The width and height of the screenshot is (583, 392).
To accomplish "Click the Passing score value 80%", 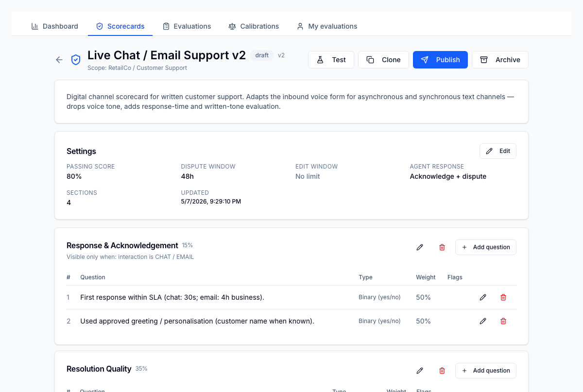I will tap(74, 176).
